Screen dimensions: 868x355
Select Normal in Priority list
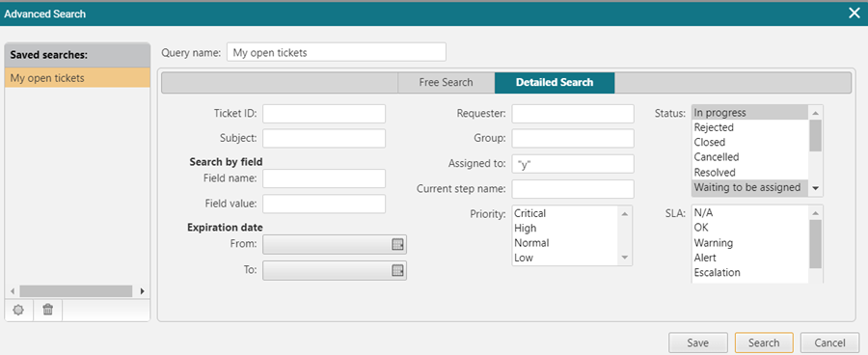(x=564, y=243)
